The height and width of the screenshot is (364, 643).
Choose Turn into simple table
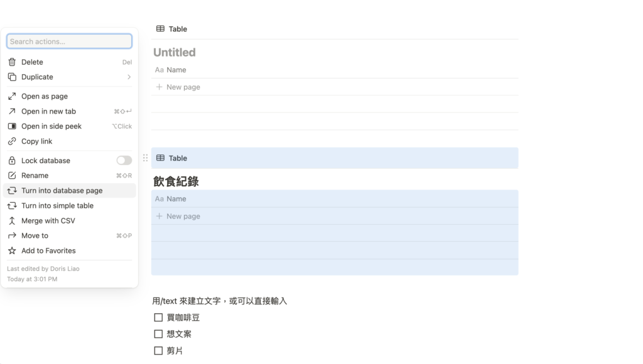click(x=57, y=206)
